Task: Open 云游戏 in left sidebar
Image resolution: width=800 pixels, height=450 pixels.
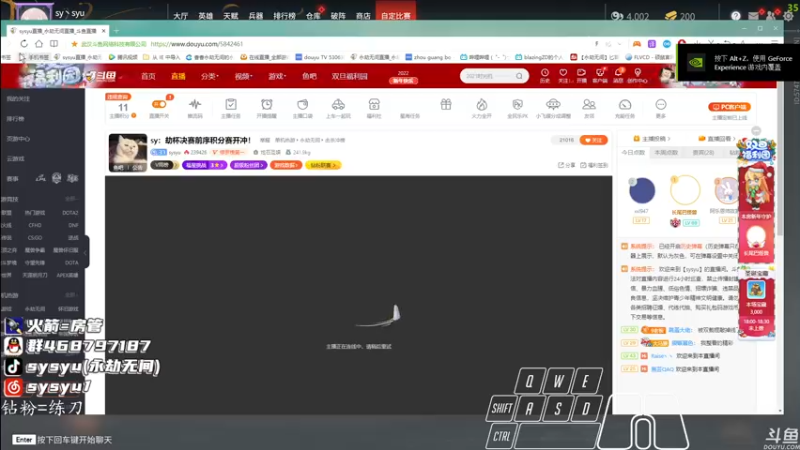Action: 15,158
